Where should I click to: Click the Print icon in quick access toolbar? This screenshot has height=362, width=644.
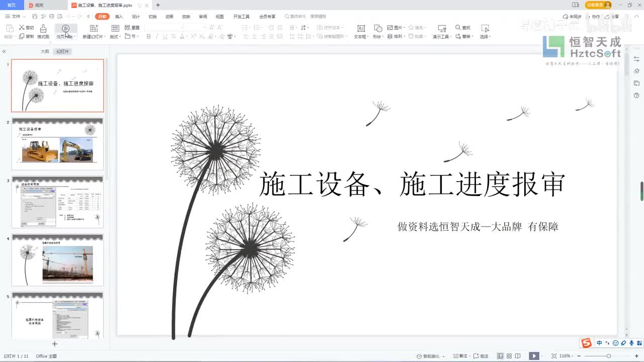[x=51, y=17]
